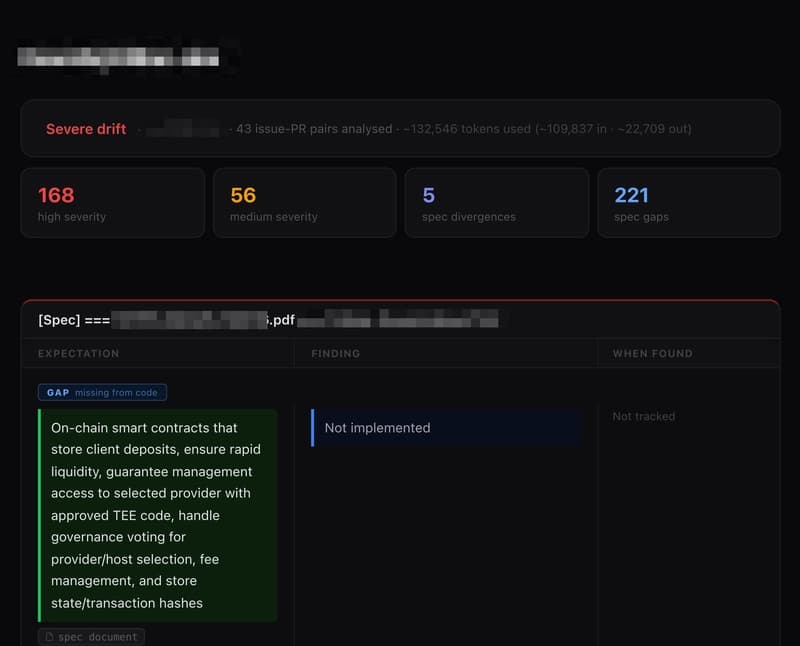Sort by the EXPECTATION column header

click(79, 354)
